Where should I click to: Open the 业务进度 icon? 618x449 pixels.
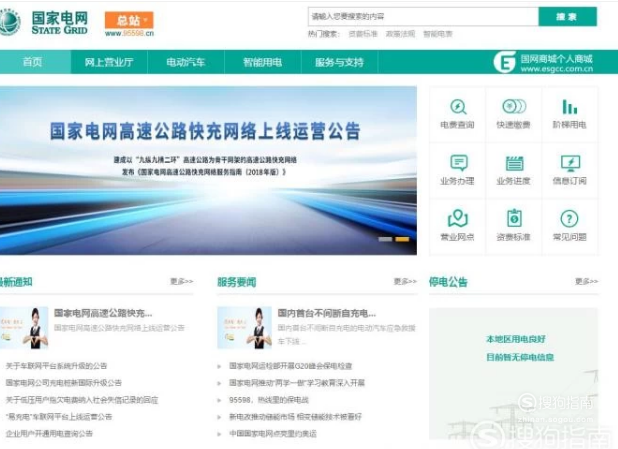tap(514, 163)
